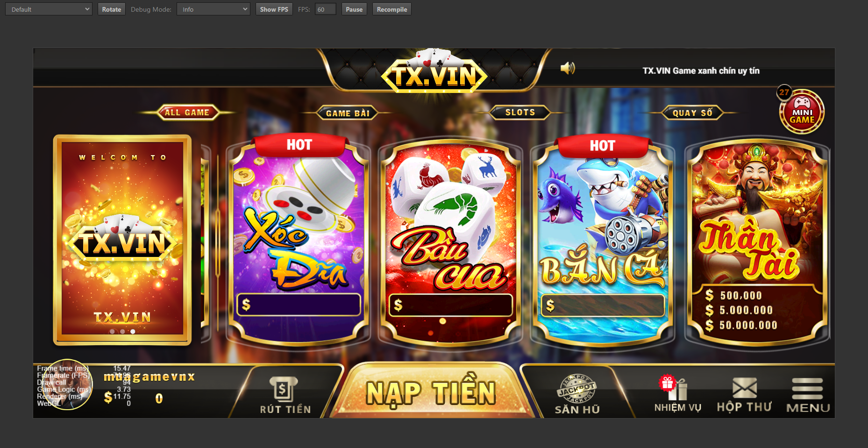
Task: Mute the game sound speaker icon
Action: [568, 68]
